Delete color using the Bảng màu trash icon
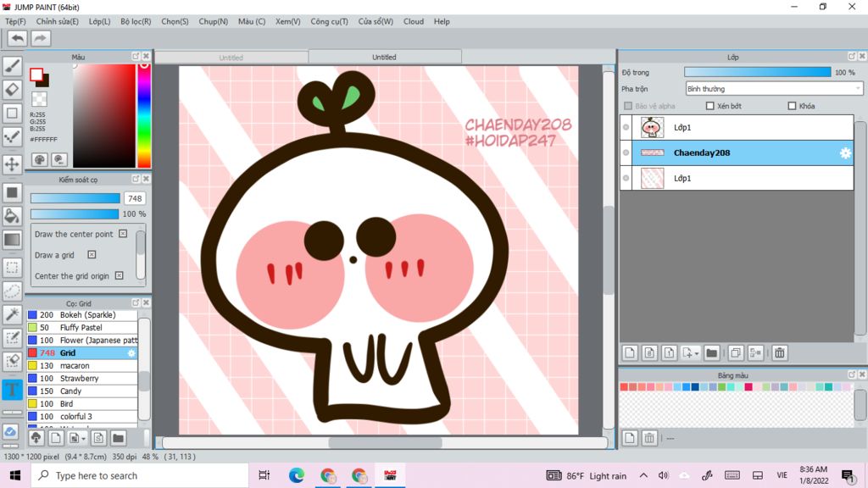 [649, 438]
